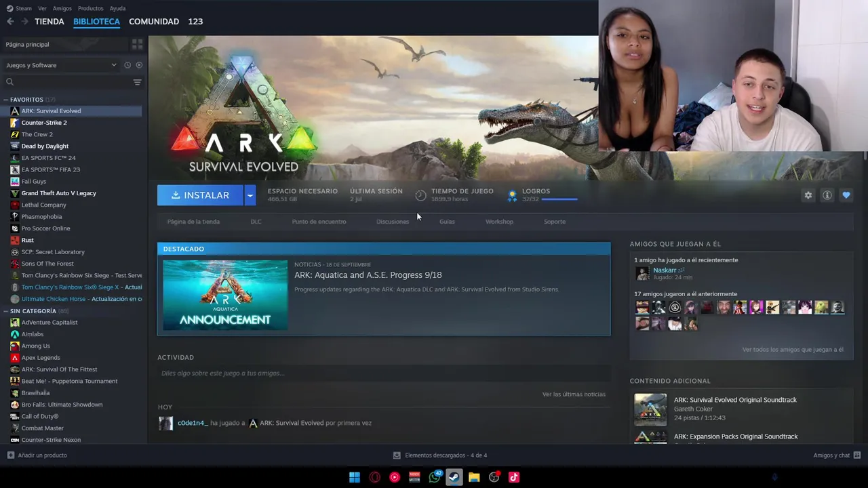Open the Discusiones tab
This screenshot has height=488, width=868.
pos(393,222)
